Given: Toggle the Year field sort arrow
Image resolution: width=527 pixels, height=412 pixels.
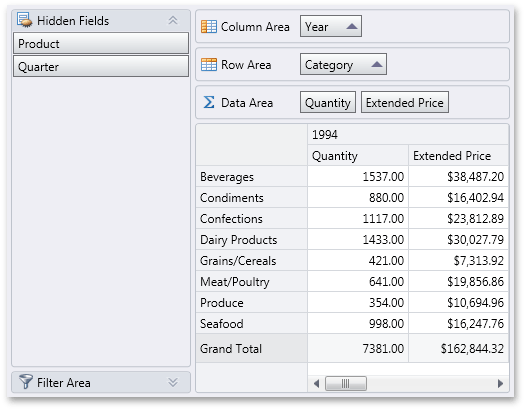Looking at the screenshot, I should (352, 26).
